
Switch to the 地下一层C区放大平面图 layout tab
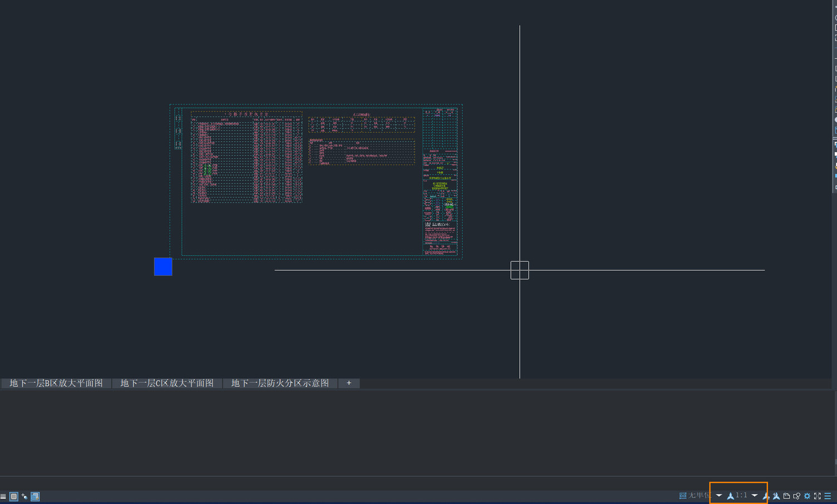click(x=167, y=383)
